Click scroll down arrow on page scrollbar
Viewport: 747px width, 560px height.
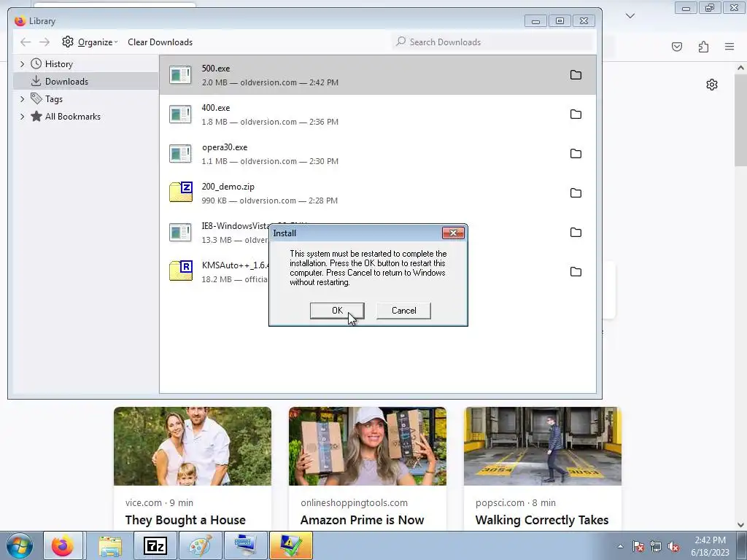click(741, 525)
